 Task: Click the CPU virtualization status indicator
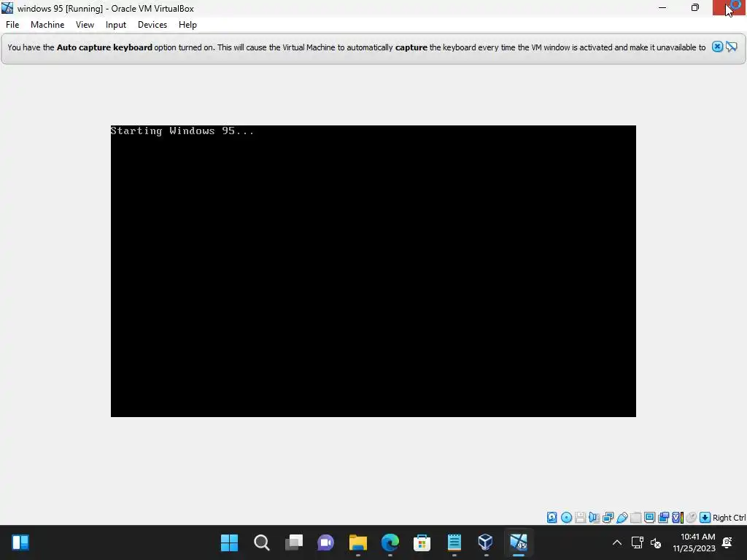coord(678,518)
